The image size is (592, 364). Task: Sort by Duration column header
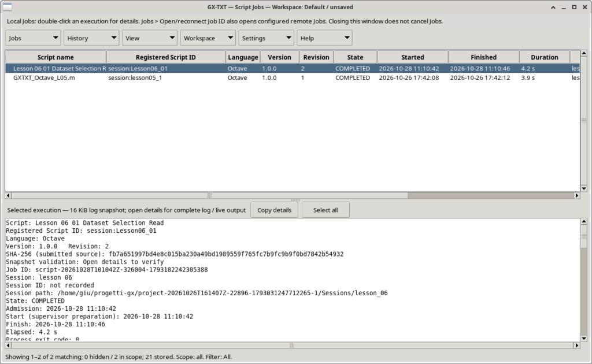545,57
